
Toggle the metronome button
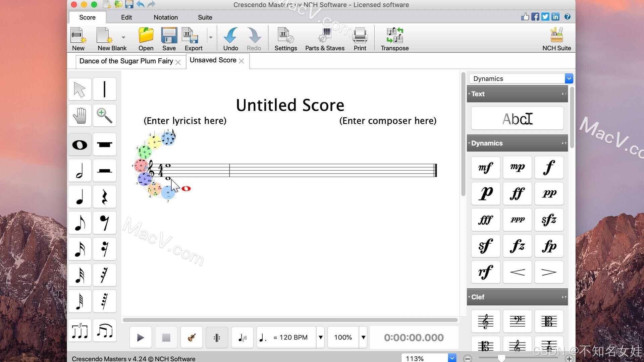(192, 338)
